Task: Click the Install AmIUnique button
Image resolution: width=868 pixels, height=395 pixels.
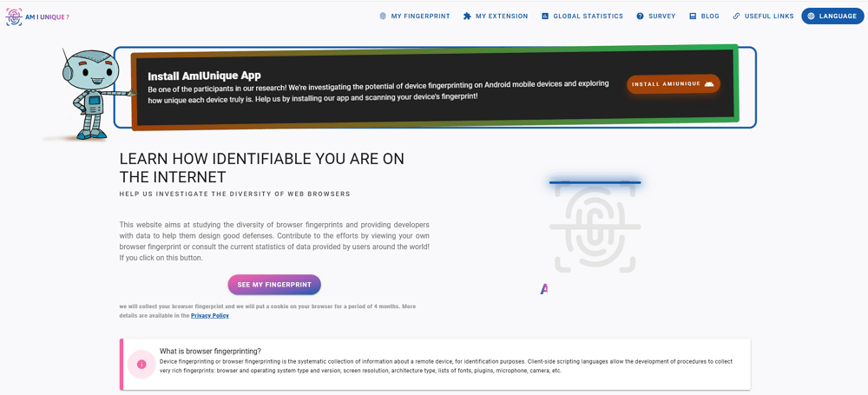Action: pos(674,84)
